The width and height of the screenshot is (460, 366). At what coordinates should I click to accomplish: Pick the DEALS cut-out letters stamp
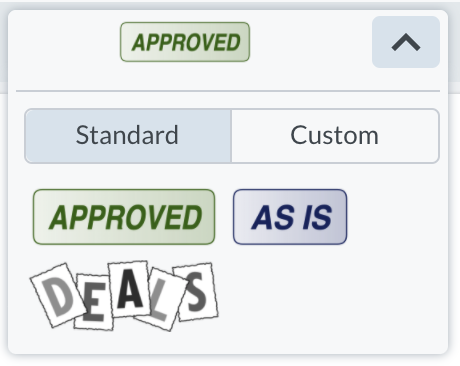coord(124,296)
